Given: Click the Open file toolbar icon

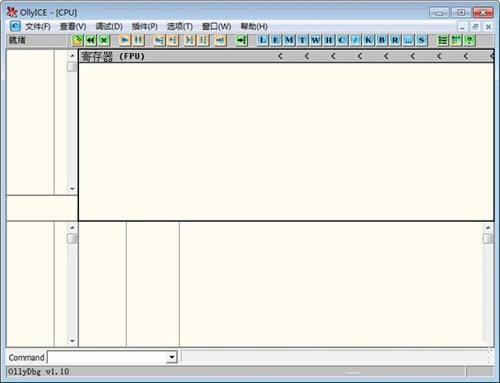Looking at the screenshot, I should 77,40.
